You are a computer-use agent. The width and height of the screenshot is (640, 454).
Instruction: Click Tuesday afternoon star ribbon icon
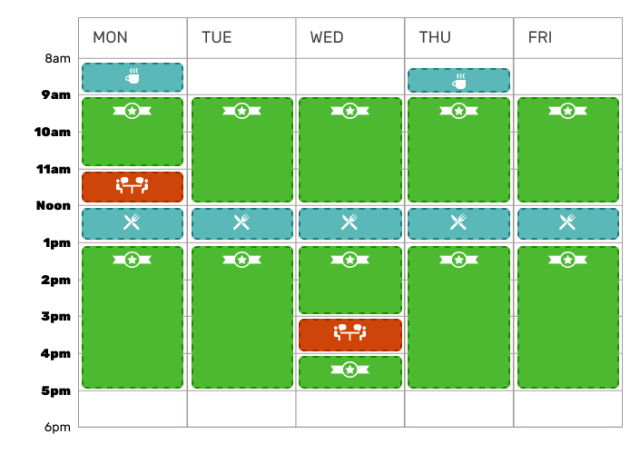pyautogui.click(x=241, y=260)
